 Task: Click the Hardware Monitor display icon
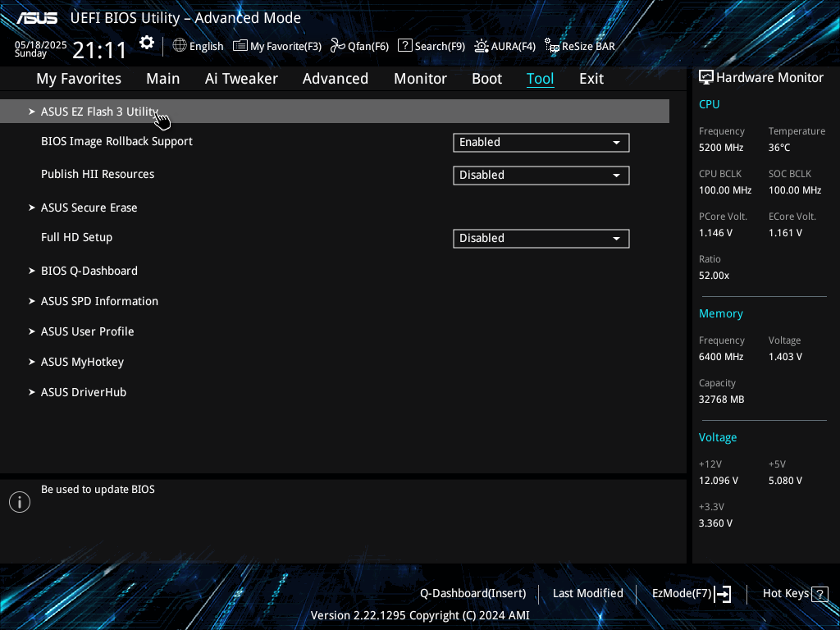(x=706, y=78)
